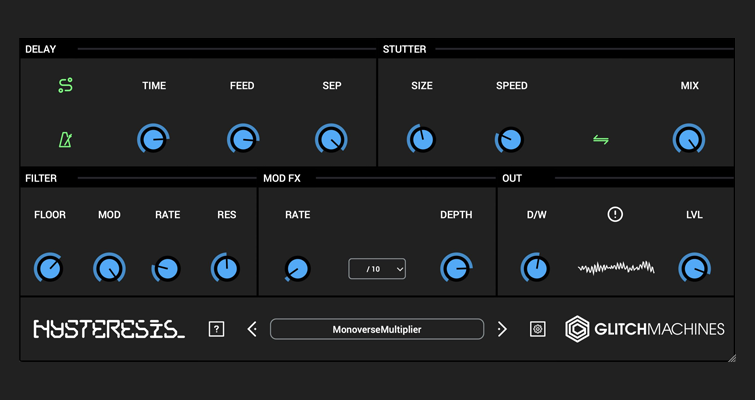Click the filter FLOOR knob
The height and width of the screenshot is (400, 755).
[49, 268]
